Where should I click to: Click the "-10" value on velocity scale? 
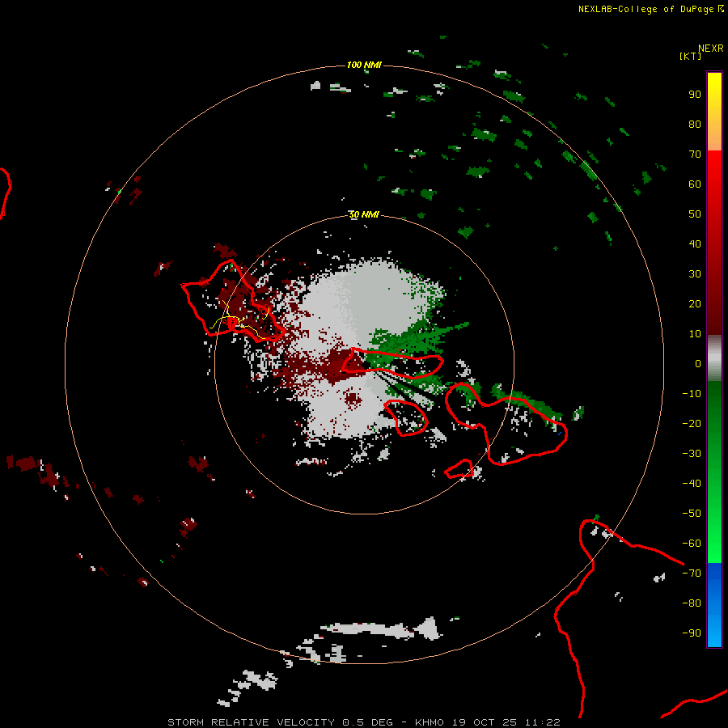pyautogui.click(x=692, y=394)
